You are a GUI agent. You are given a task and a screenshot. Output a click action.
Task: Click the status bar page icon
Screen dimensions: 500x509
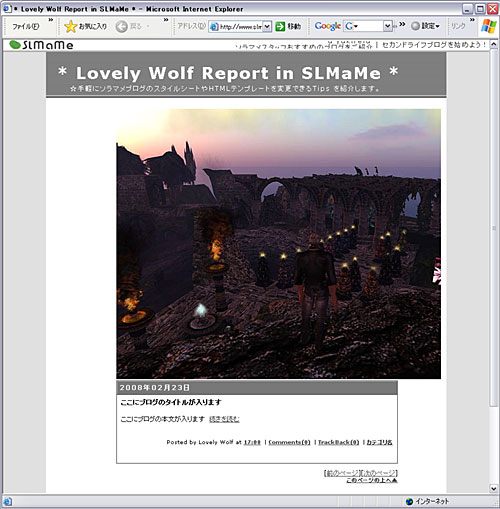[x=7, y=501]
